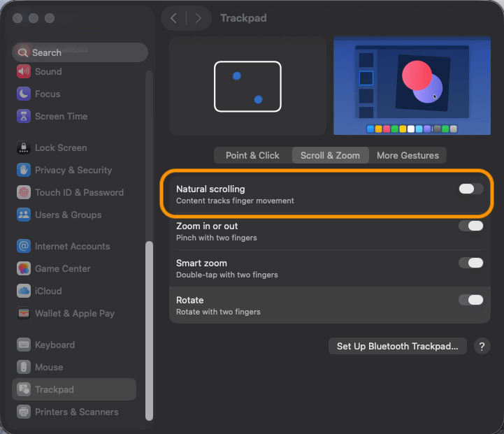This screenshot has width=504, height=434.
Task: Select the 'Keyboard' sidebar label
Action: 55,345
